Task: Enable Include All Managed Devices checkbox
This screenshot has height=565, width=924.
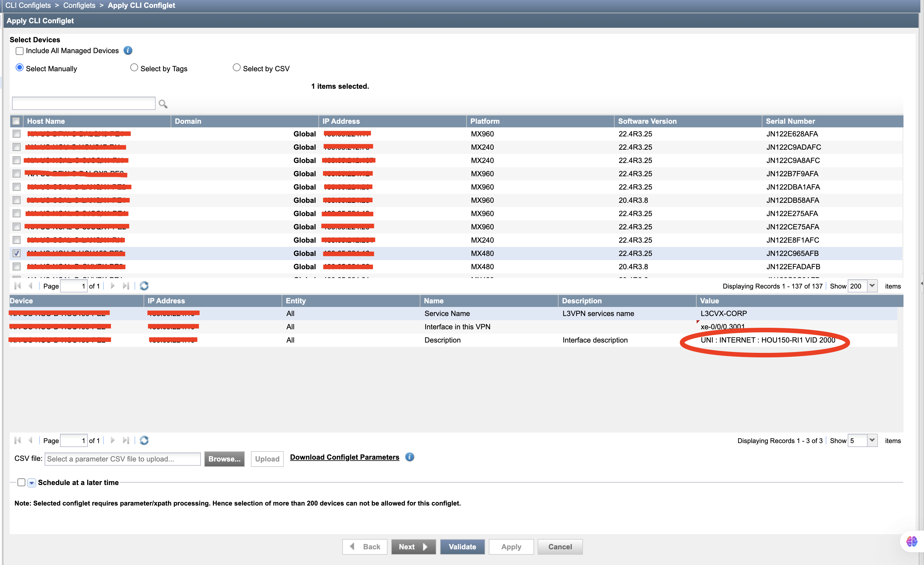Action: [x=20, y=51]
